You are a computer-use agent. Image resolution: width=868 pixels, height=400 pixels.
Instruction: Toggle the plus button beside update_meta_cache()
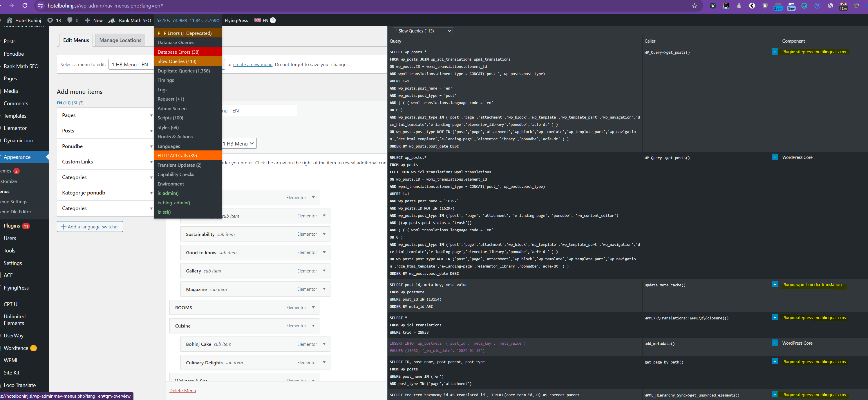coord(775,285)
